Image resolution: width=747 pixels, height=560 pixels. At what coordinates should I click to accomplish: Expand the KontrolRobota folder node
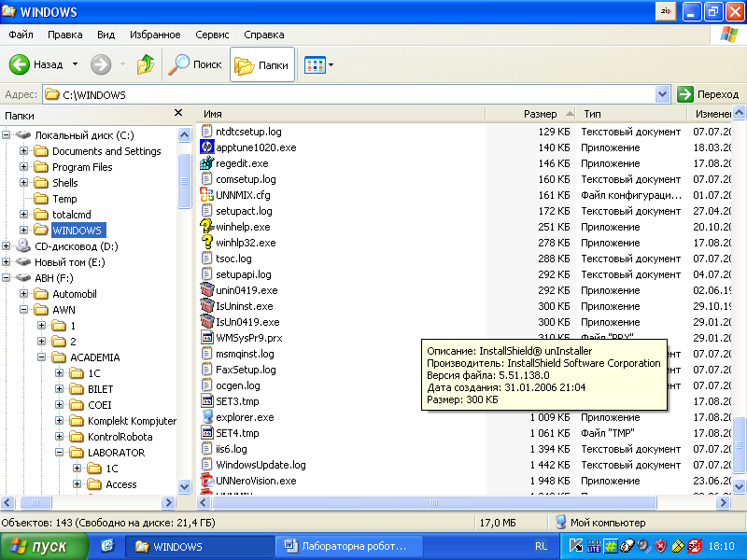tap(59, 436)
